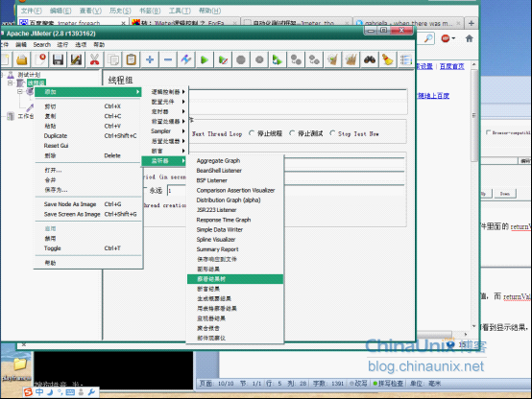
Task: Select BeanShell Listener entry
Action: tap(235, 171)
